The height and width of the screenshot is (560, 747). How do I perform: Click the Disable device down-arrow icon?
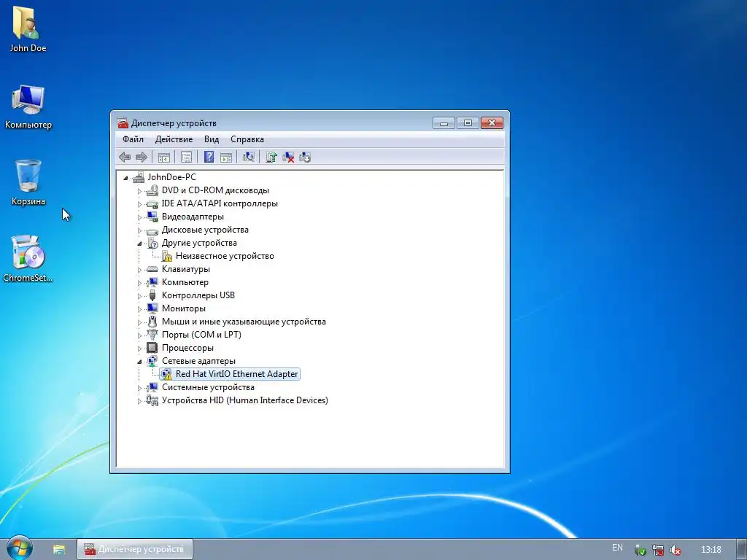[305, 157]
